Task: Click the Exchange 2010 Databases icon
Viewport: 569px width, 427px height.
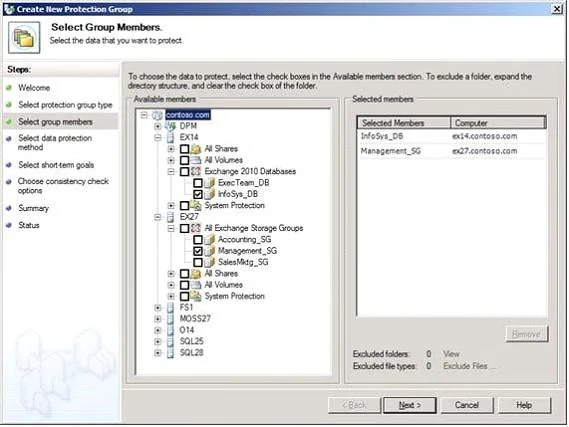Action: [196, 171]
